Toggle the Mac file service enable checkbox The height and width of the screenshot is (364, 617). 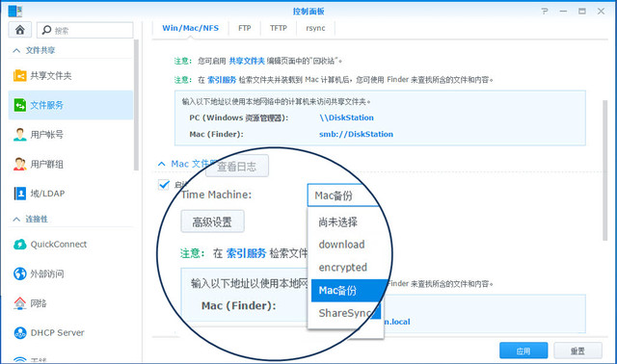click(x=163, y=184)
